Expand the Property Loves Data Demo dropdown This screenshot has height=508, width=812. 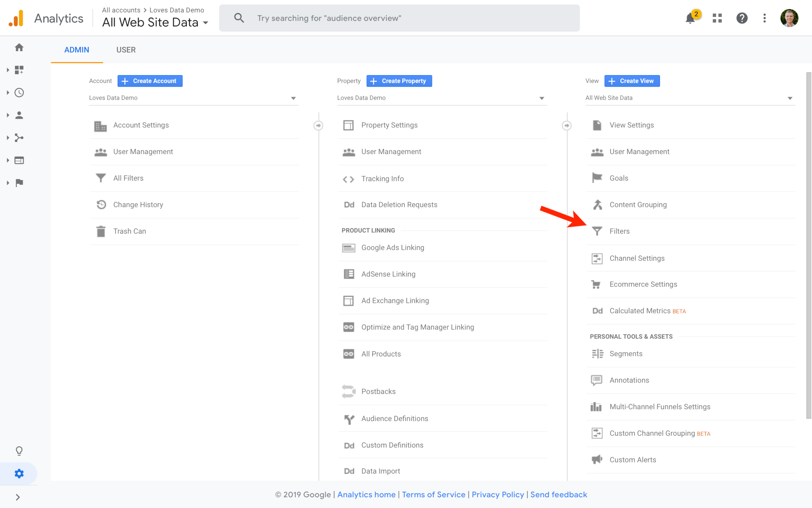[x=442, y=98]
